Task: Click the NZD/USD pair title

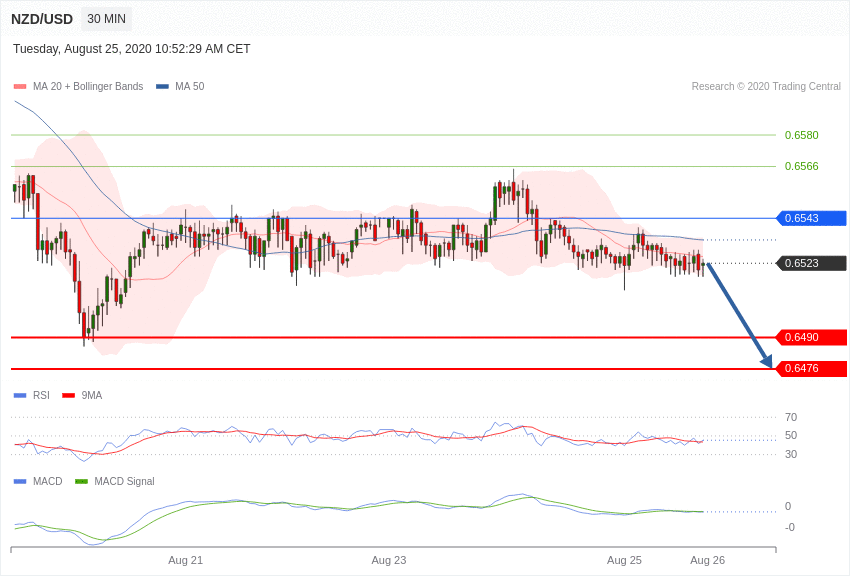Action: [42, 19]
